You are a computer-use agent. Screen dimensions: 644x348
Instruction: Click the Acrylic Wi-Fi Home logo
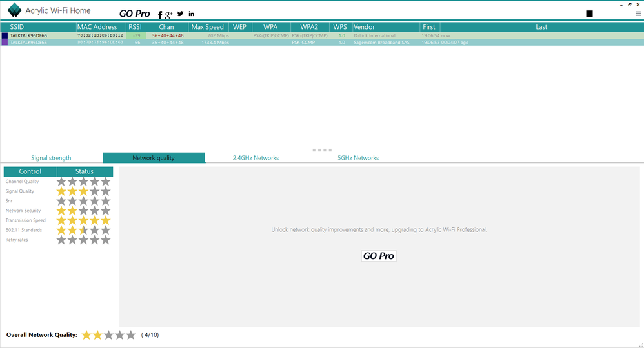(14, 10)
